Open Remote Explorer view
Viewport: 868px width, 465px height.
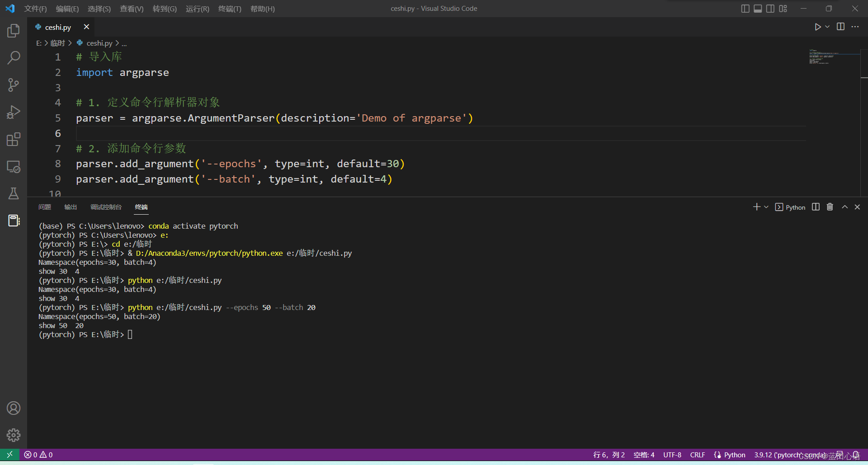pyautogui.click(x=14, y=166)
